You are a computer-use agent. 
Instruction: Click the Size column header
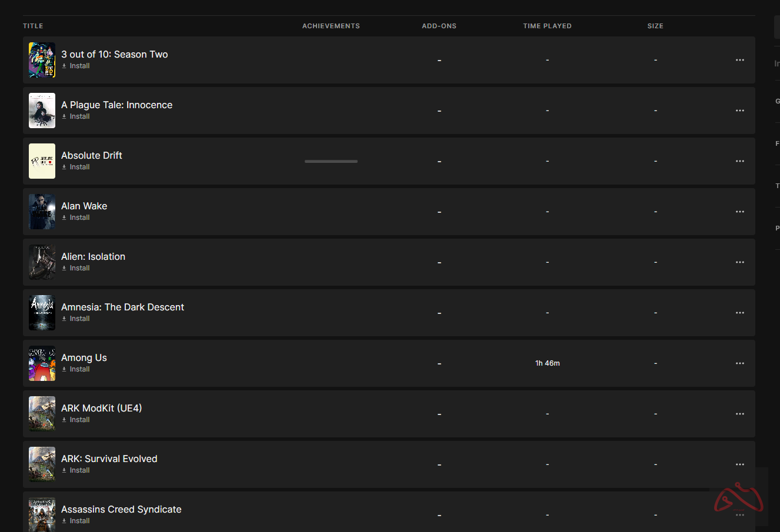pos(655,26)
